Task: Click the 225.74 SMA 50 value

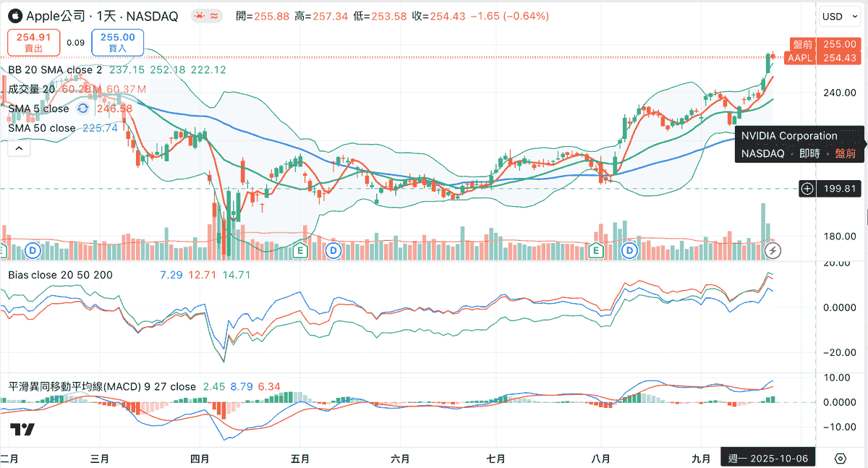Action: tap(101, 128)
